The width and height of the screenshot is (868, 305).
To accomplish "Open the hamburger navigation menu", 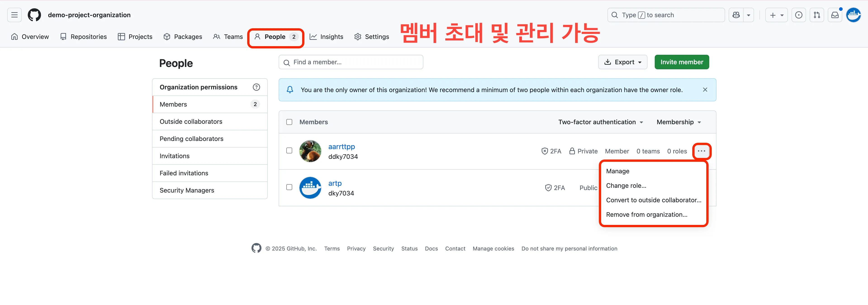I will tap(14, 15).
